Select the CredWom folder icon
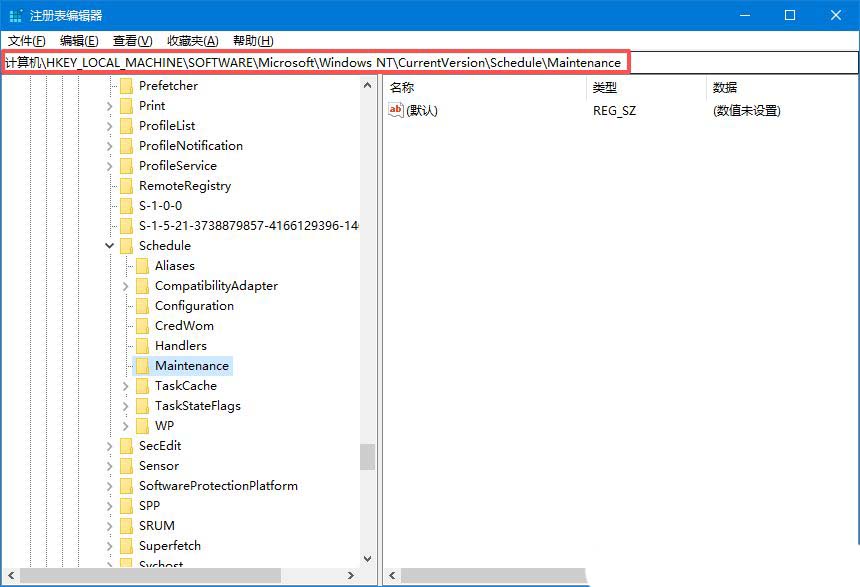This screenshot has width=860, height=587. (142, 326)
